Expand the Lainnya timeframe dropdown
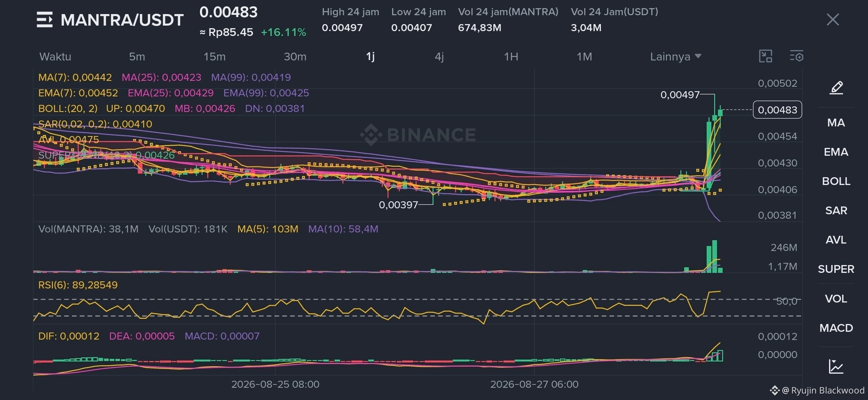Screen dimensions: 868x400 coord(675,57)
